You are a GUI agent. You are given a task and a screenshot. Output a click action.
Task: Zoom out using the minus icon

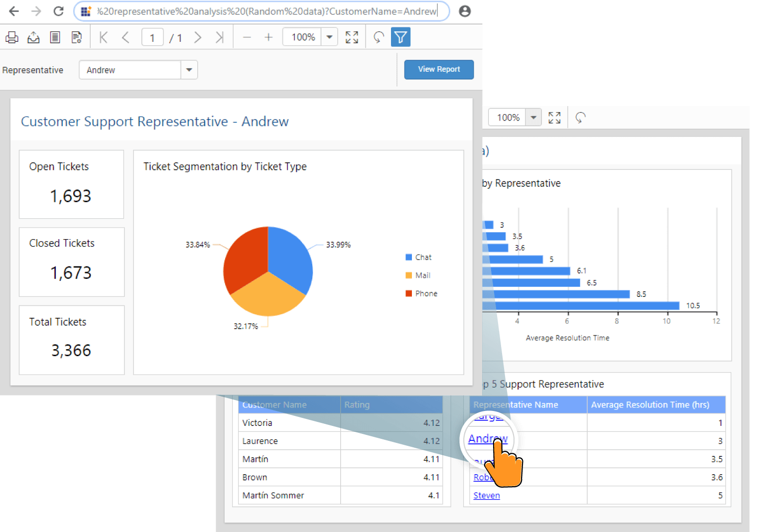coord(247,36)
